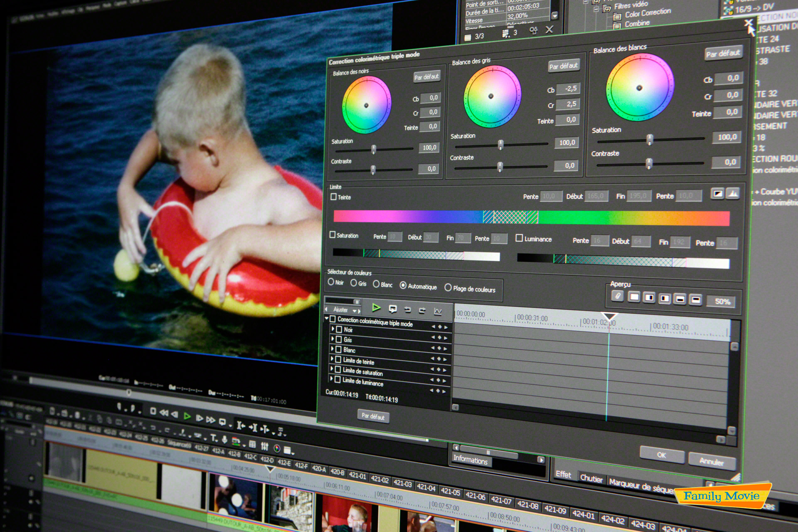Select the Automatique radio button
This screenshot has height=532, width=798.
(403, 285)
